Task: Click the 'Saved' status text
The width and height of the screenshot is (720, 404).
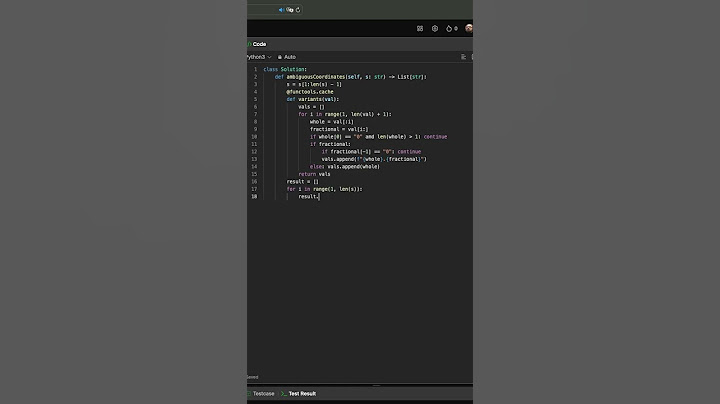Action: point(253,377)
